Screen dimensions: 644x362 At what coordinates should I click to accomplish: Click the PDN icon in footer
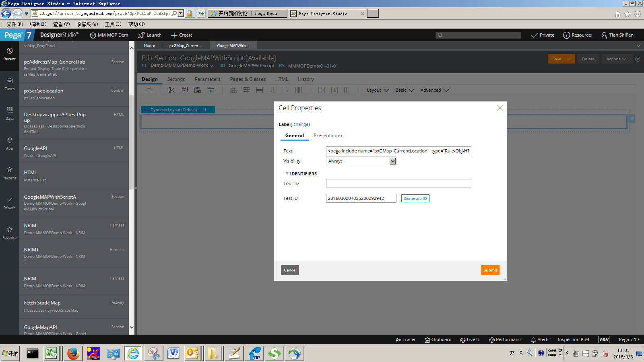tap(604, 339)
